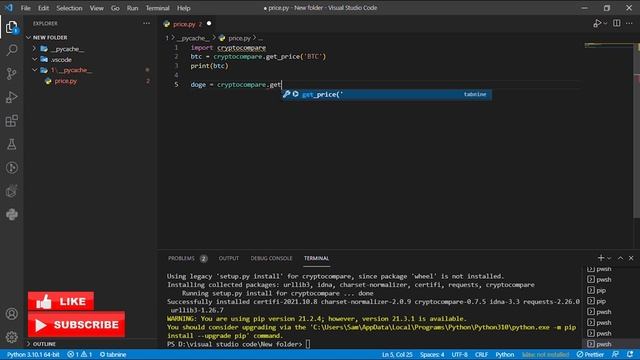The image size is (640, 360).
Task: Open the Accounts menu icon
Action: (x=11, y=313)
